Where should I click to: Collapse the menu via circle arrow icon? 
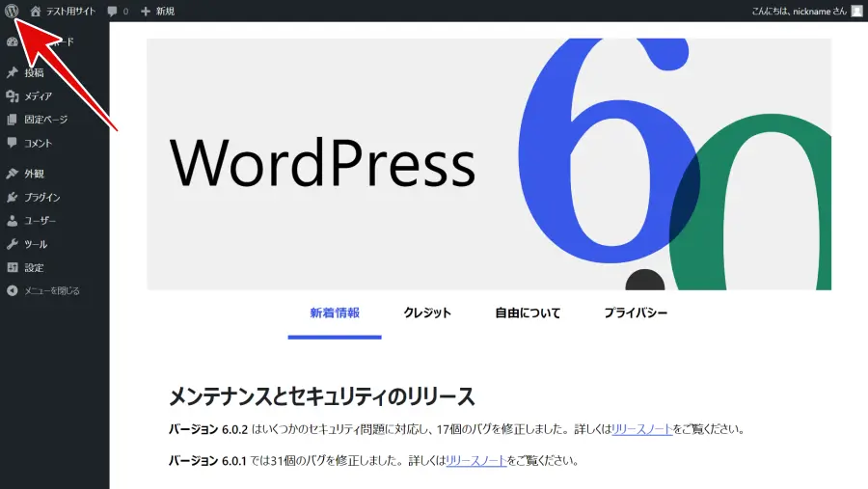click(13, 290)
